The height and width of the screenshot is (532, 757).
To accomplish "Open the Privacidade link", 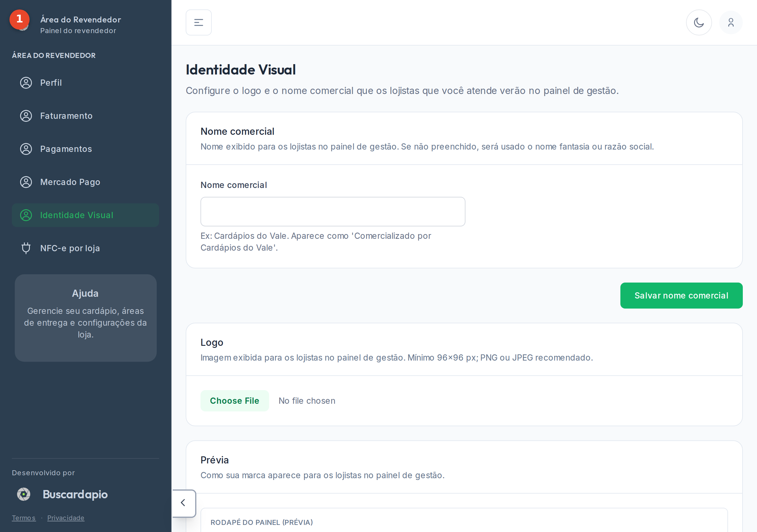I will [x=66, y=518].
